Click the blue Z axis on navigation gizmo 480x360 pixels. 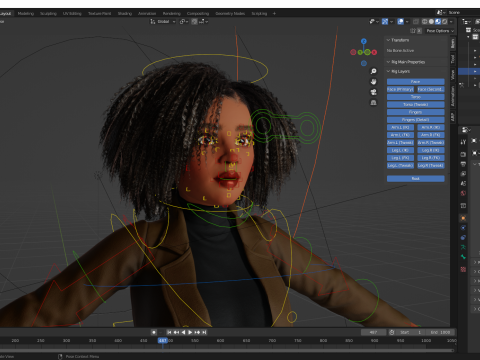pos(364,41)
